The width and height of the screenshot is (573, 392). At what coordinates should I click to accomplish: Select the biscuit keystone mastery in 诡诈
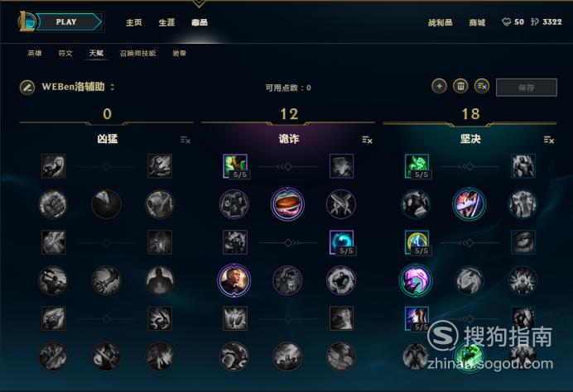coord(287,204)
